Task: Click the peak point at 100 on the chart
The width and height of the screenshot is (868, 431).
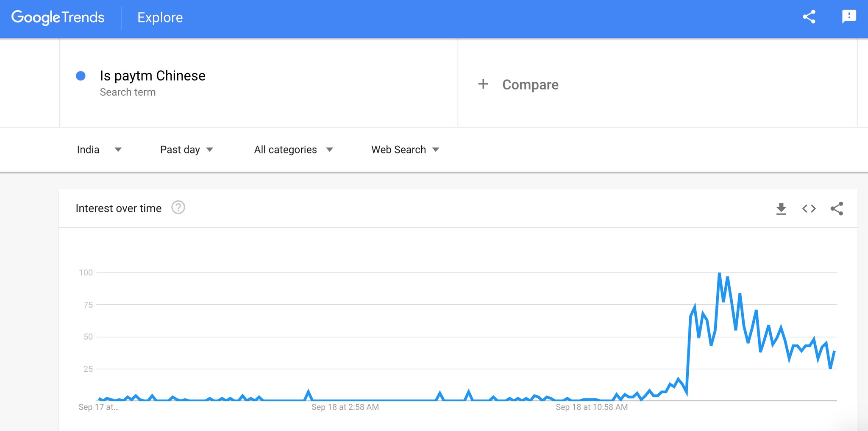Action: [x=719, y=273]
